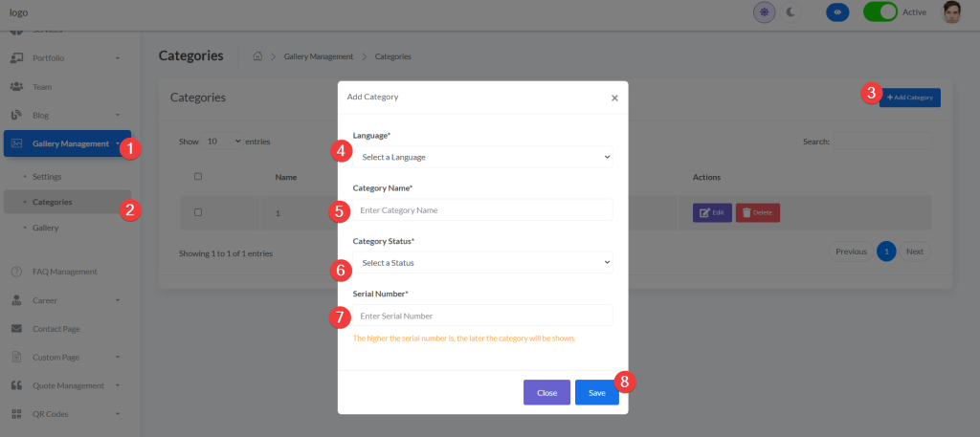980x437 pixels.
Task: Click the purple Close button
Action: [x=546, y=392]
